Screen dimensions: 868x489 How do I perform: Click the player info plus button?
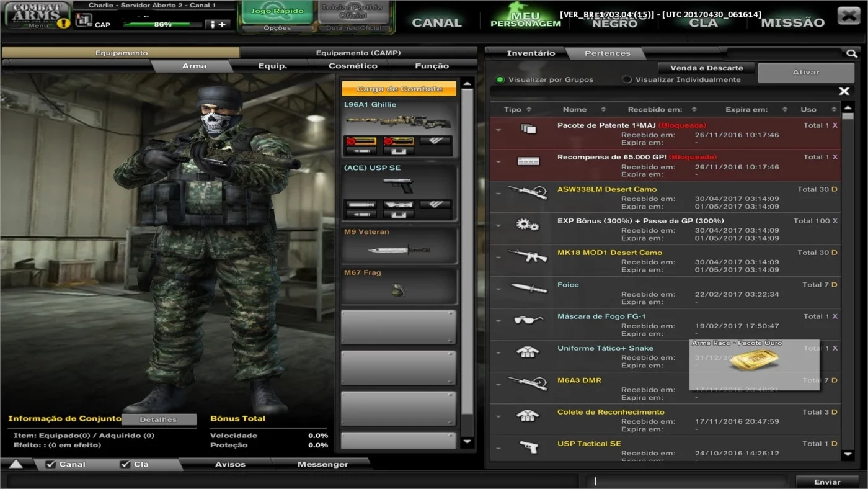coord(218,24)
